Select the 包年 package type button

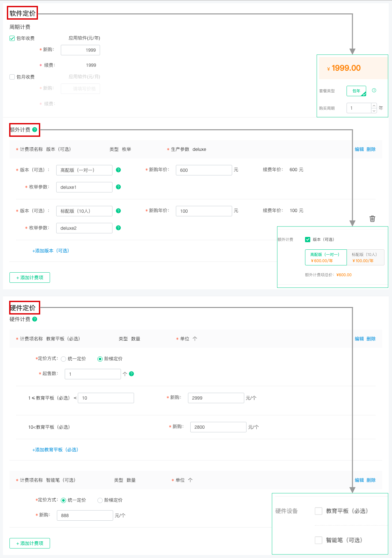356,91
